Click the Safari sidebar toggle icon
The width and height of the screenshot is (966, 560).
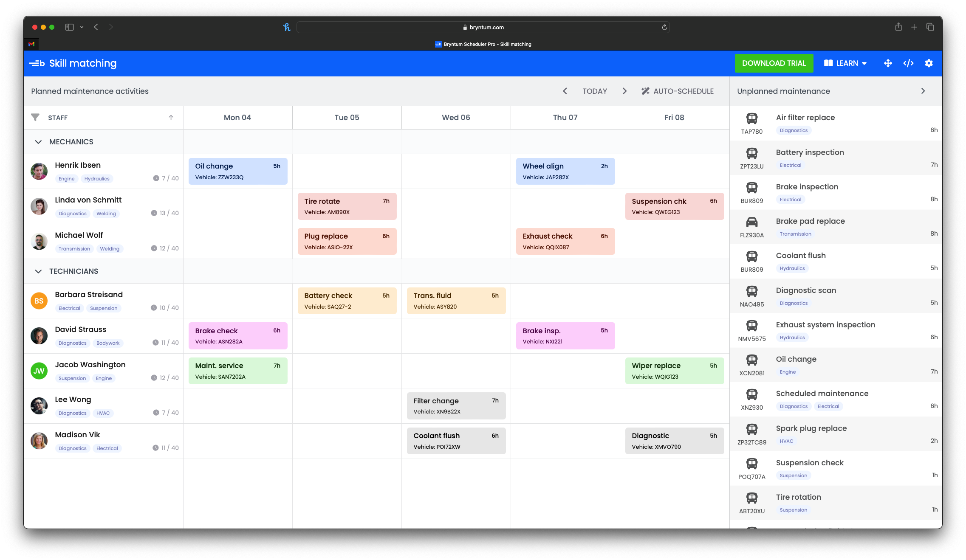coord(69,27)
